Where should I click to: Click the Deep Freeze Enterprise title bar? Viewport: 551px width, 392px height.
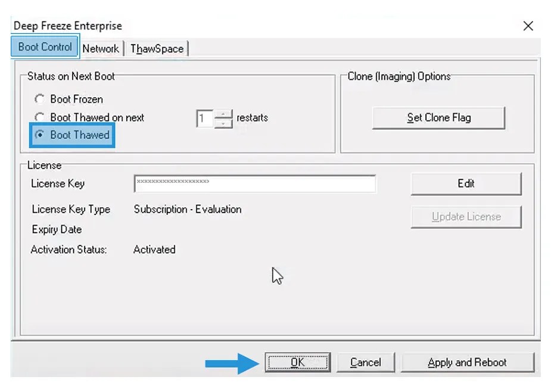pyautogui.click(x=67, y=26)
